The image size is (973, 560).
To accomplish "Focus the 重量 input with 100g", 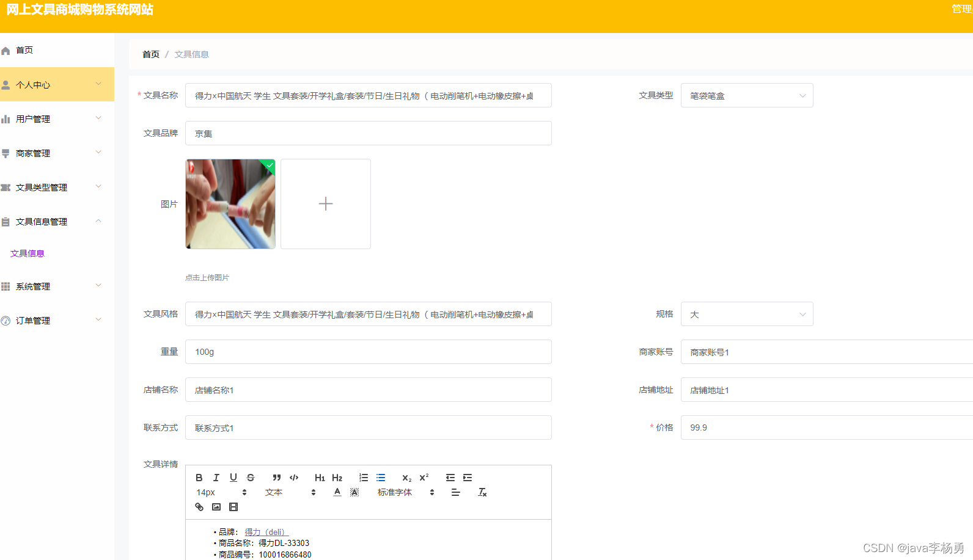I will [369, 352].
